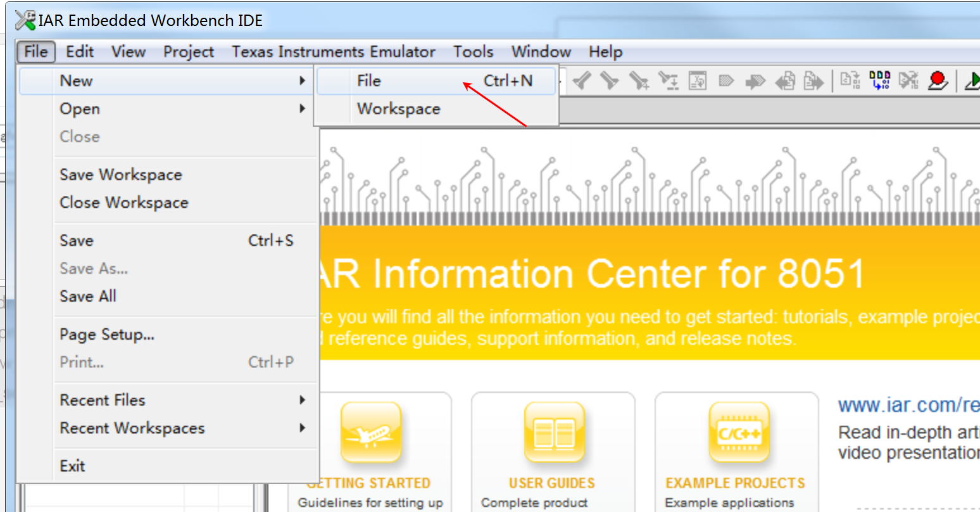Click the IAR application icon in title bar
Viewport: 980px width, 512px height.
pos(25,20)
